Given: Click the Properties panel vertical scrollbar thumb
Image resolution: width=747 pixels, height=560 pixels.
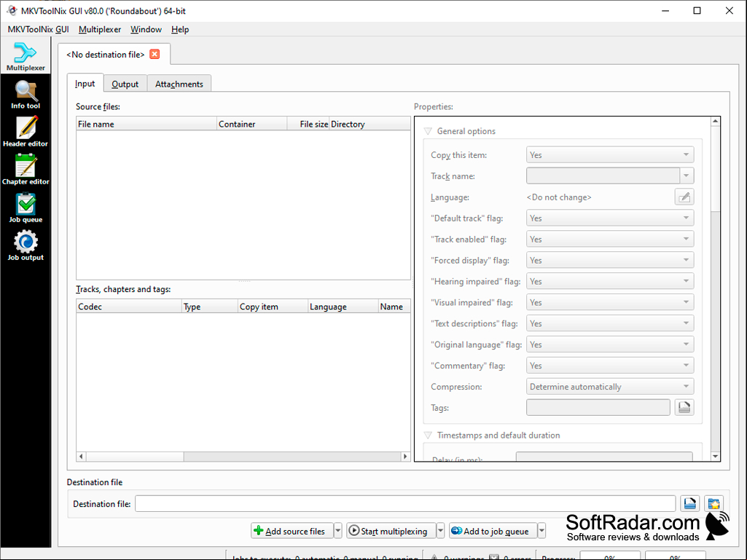Looking at the screenshot, I should [715, 169].
